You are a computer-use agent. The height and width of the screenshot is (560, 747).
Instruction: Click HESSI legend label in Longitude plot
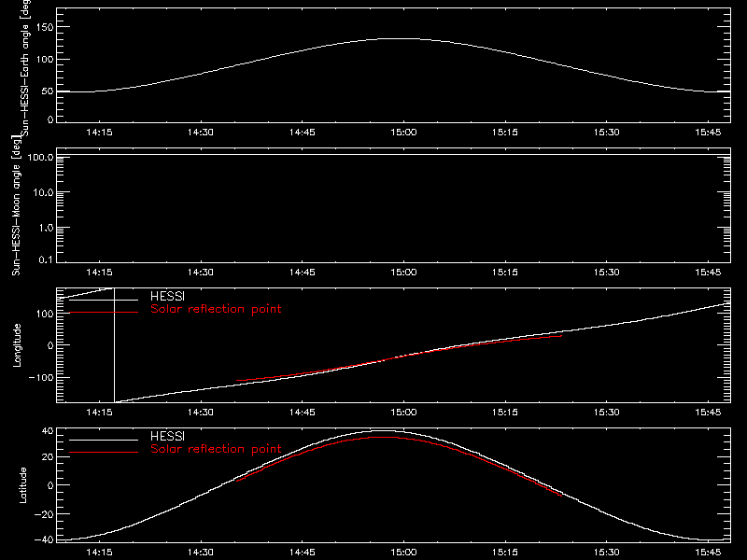(x=167, y=296)
